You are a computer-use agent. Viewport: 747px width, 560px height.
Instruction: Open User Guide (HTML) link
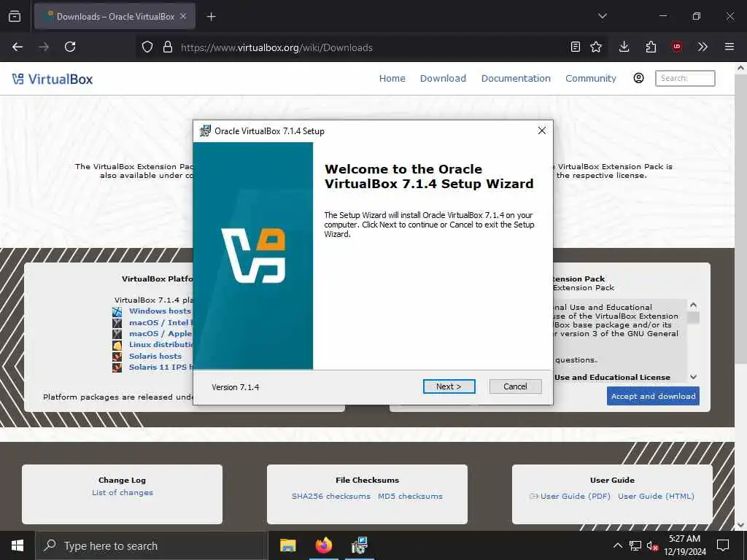[656, 496]
